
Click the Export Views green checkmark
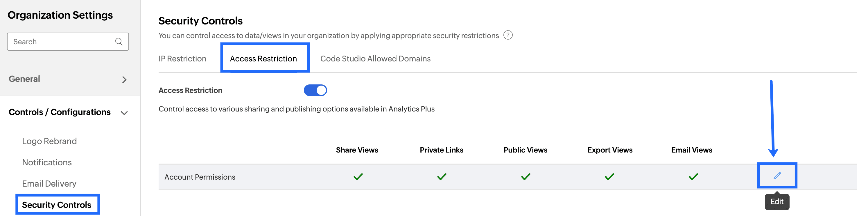(609, 176)
